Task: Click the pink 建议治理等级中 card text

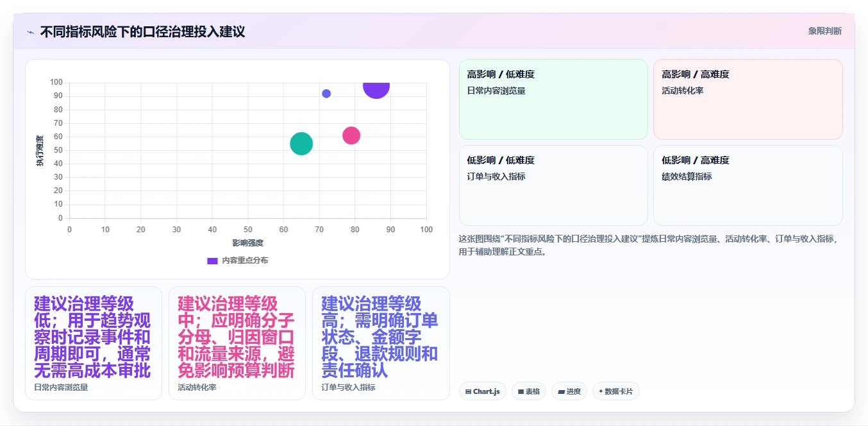Action: [x=236, y=337]
